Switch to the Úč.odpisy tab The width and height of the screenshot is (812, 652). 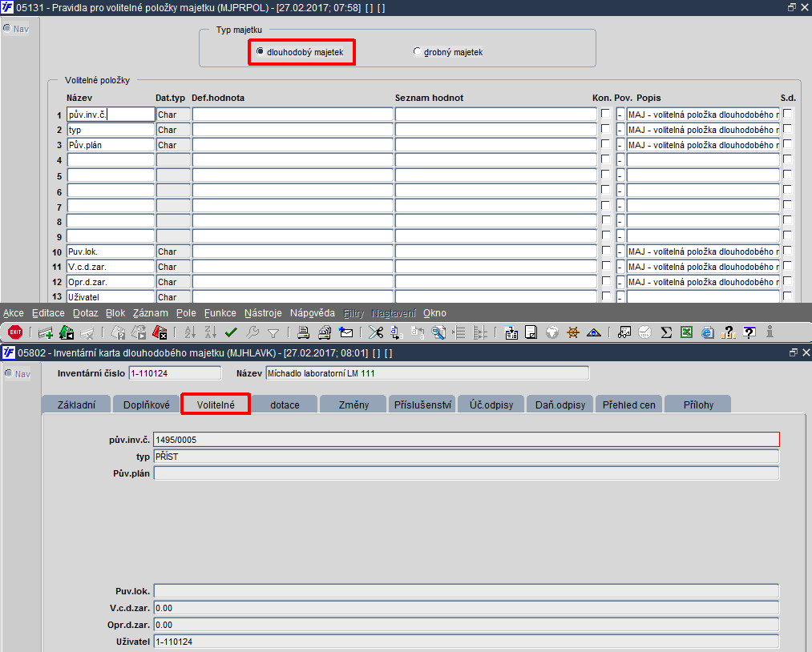pyautogui.click(x=491, y=404)
